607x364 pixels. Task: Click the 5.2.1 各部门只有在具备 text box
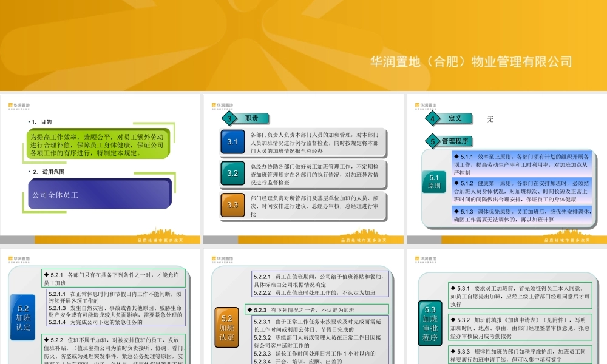coord(114,278)
